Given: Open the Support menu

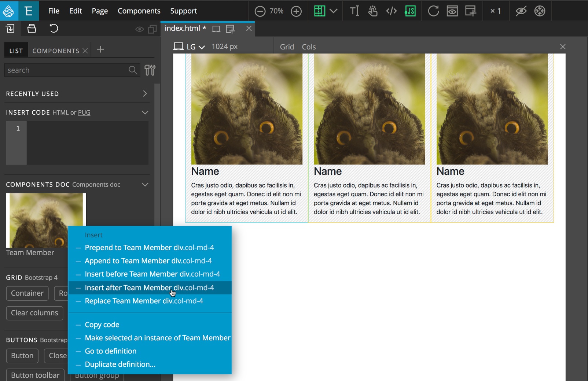Looking at the screenshot, I should tap(184, 11).
